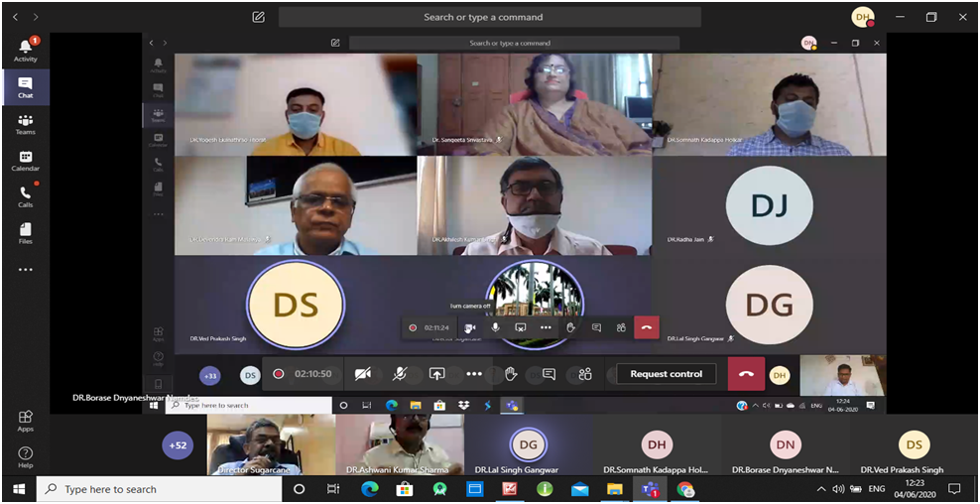Viewport: 980px width, 504px height.
Task: Open Calls in the left sidebar
Action: tap(25, 197)
